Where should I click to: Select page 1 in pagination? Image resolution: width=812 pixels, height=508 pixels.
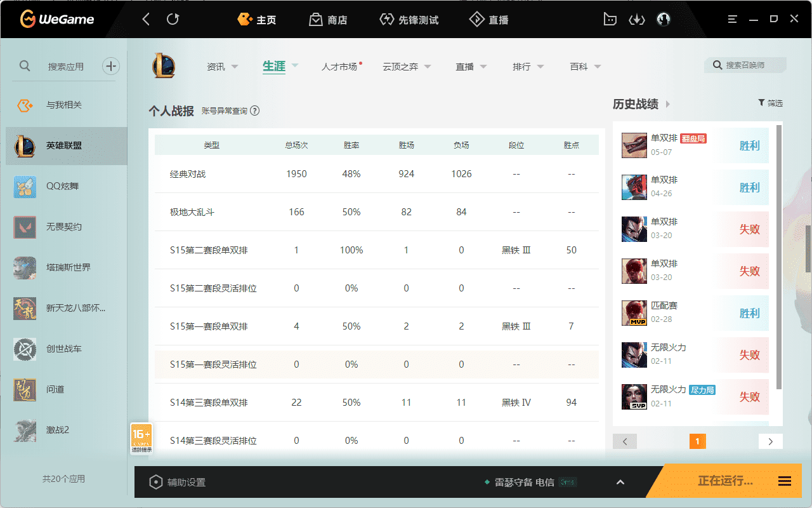click(698, 441)
